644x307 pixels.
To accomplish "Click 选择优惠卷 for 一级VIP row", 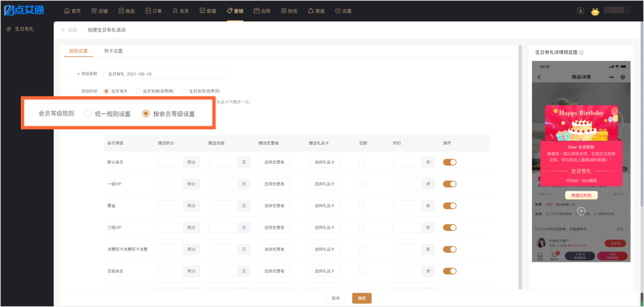I will pyautogui.click(x=274, y=184).
